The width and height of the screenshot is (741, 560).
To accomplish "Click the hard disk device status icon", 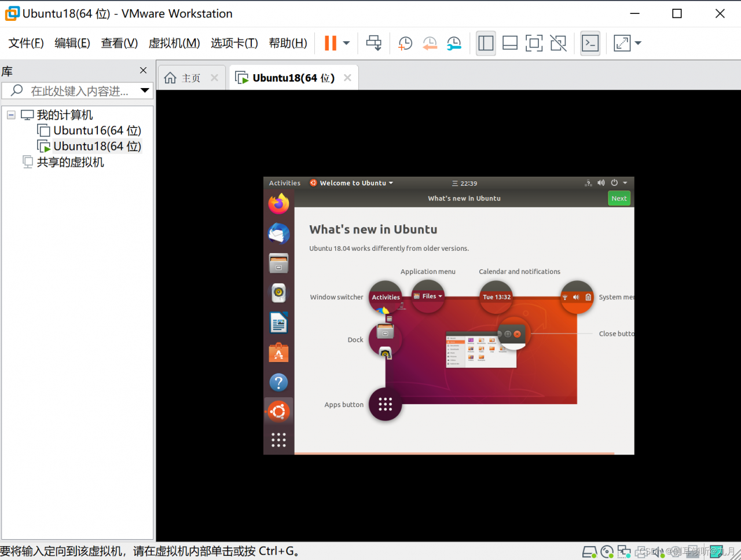I will [589, 551].
